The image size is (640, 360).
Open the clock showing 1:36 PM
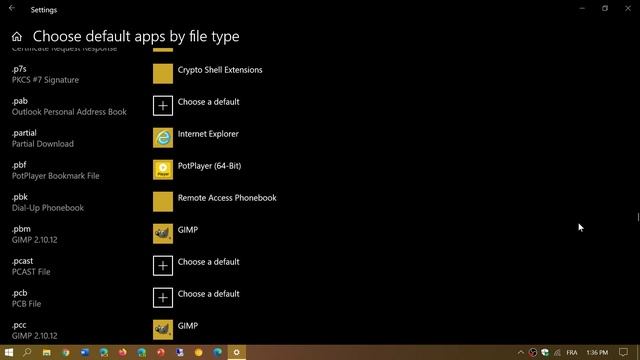[597, 352]
